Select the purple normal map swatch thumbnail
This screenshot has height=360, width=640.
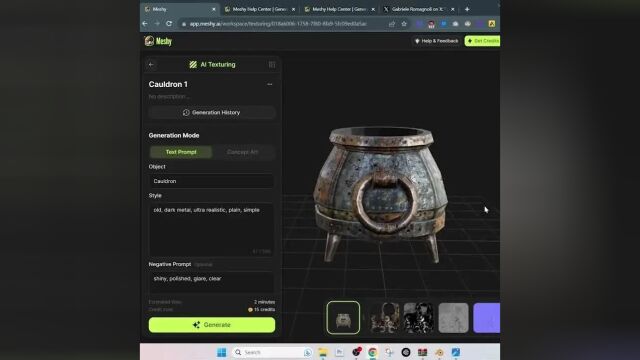[487, 318]
